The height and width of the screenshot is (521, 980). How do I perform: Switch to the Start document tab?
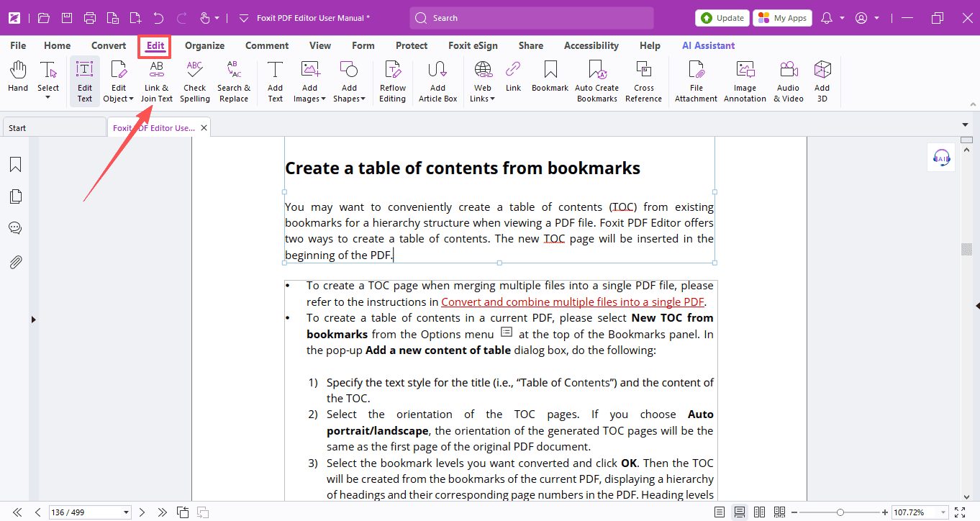(x=54, y=127)
